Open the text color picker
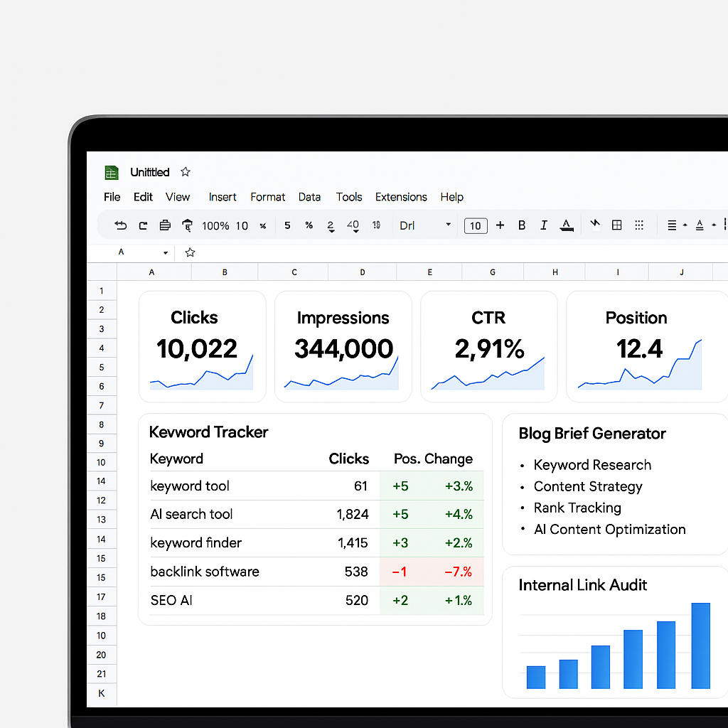 pyautogui.click(x=566, y=225)
